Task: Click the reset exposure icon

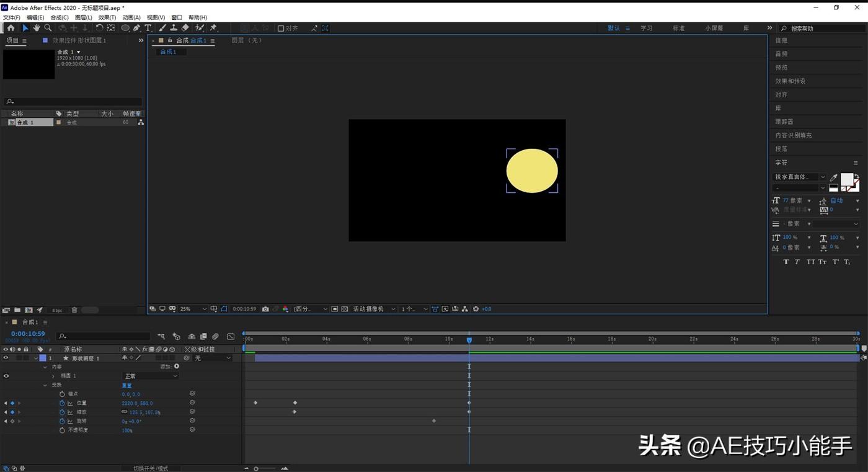Action: pyautogui.click(x=476, y=309)
